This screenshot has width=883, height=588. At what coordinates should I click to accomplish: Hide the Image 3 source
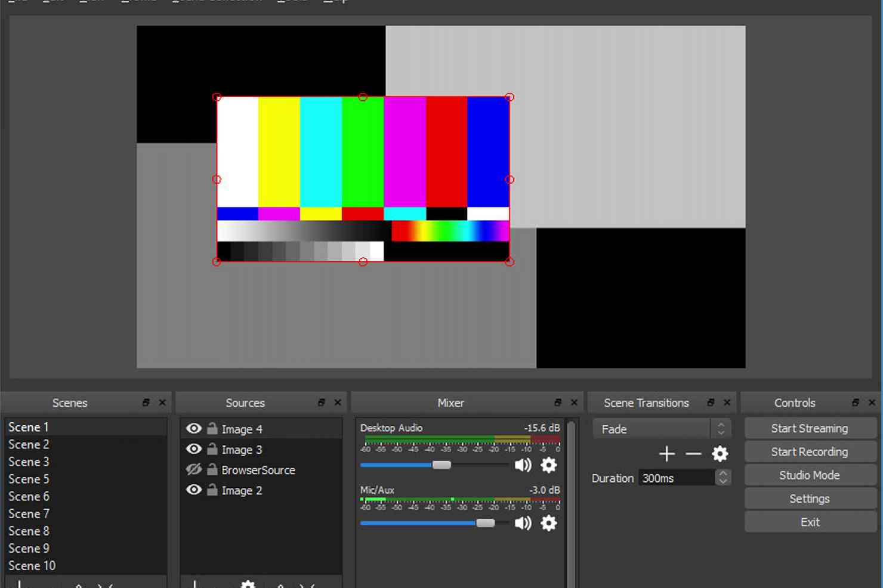tap(194, 448)
